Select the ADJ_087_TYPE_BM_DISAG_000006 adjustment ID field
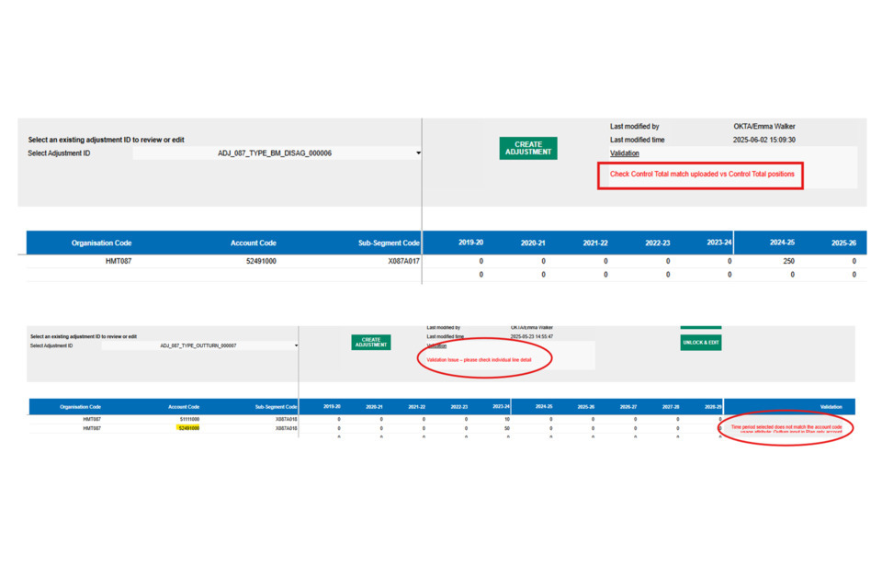This screenshot has width=882, height=588. [x=275, y=153]
